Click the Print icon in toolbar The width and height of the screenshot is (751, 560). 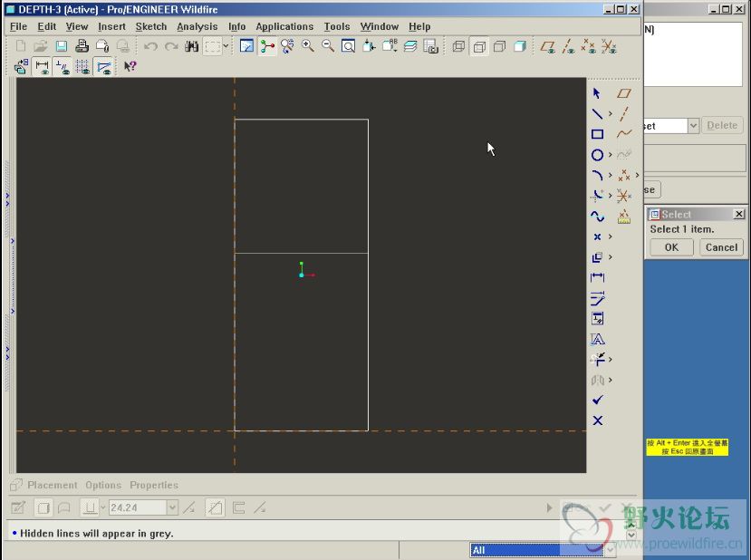point(82,46)
